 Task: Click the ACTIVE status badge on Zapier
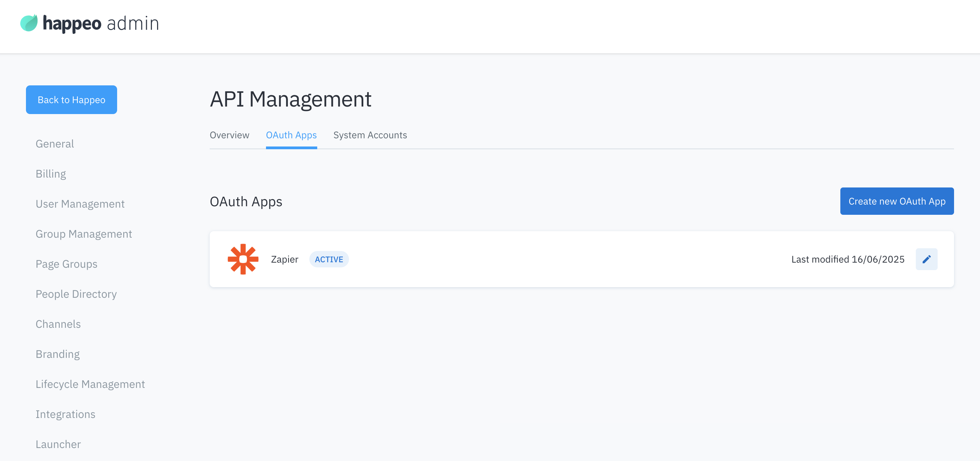pyautogui.click(x=329, y=260)
